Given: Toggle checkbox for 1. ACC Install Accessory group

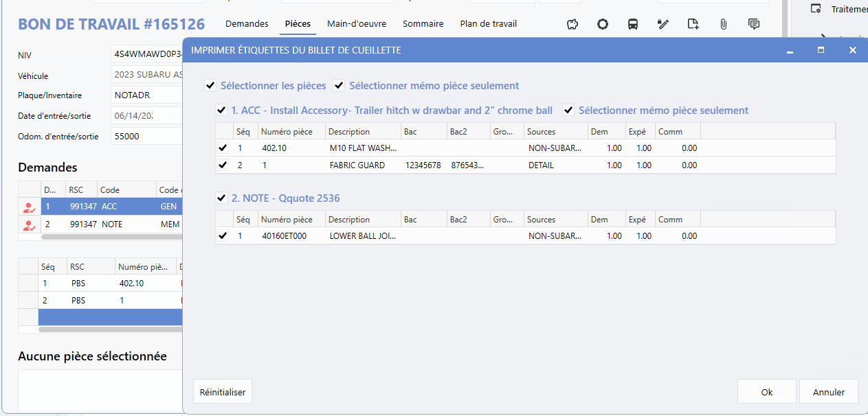Looking at the screenshot, I should click(221, 110).
